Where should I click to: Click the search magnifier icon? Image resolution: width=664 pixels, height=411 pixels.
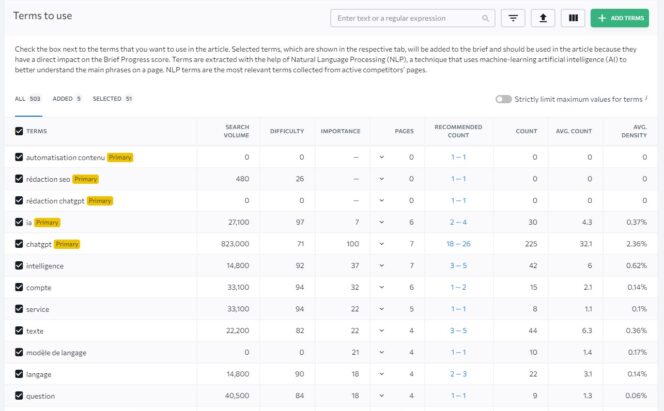coord(486,18)
